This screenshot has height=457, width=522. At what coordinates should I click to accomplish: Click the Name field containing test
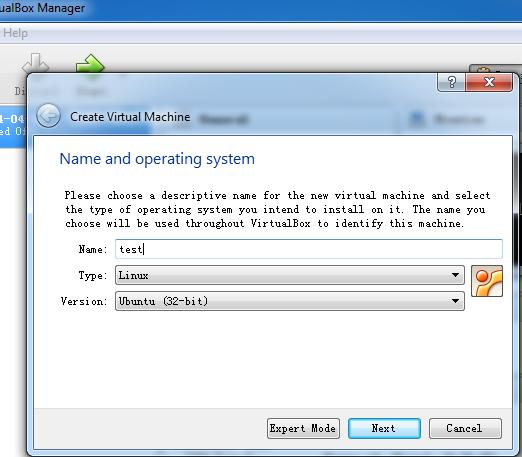pyautogui.click(x=309, y=249)
